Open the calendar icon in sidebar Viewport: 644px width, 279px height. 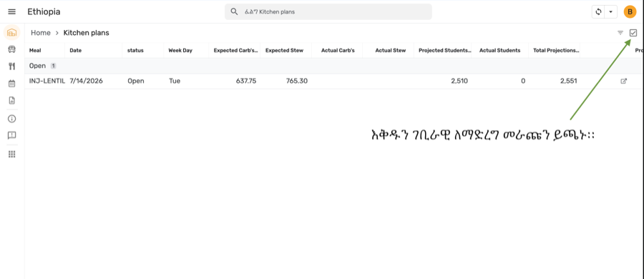point(12,84)
